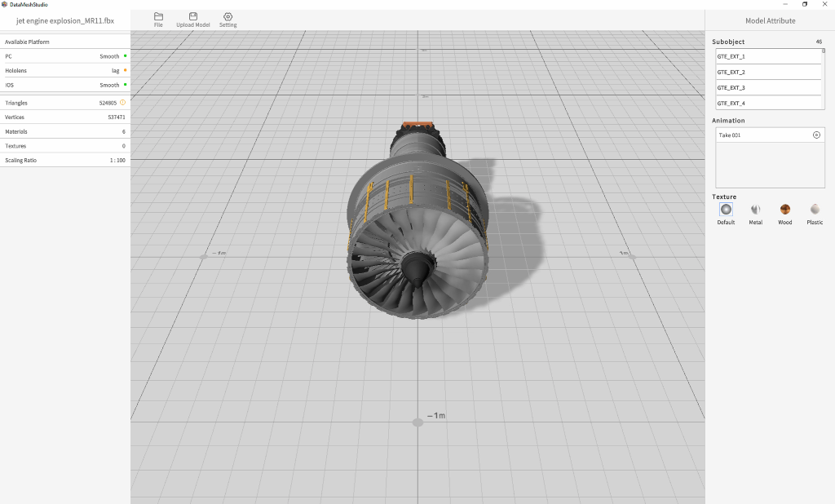Click the Subobject count 46

[x=819, y=42]
